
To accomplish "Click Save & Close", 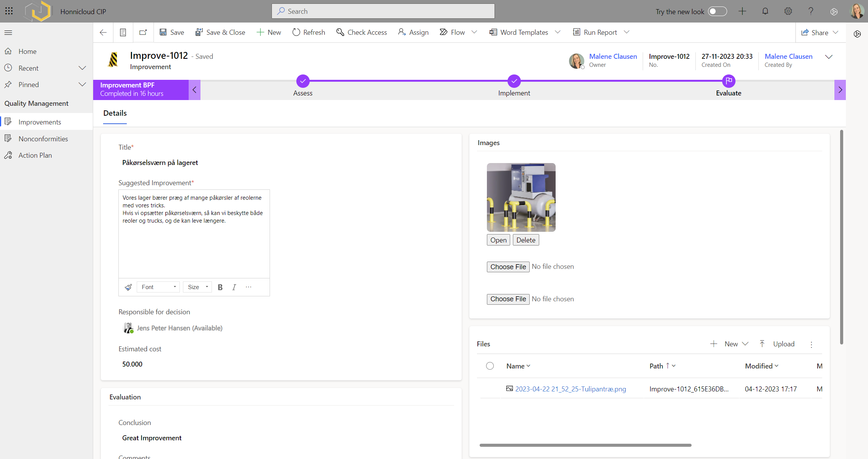I will click(x=220, y=32).
